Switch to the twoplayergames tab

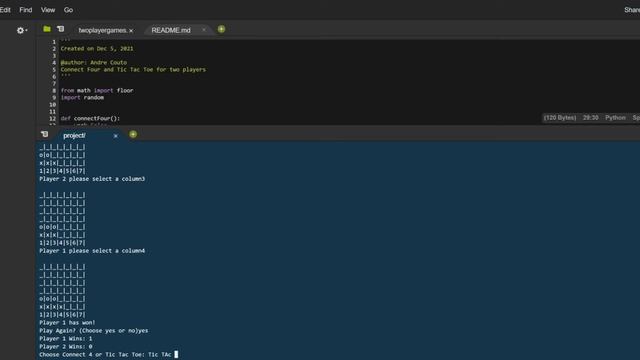102,30
